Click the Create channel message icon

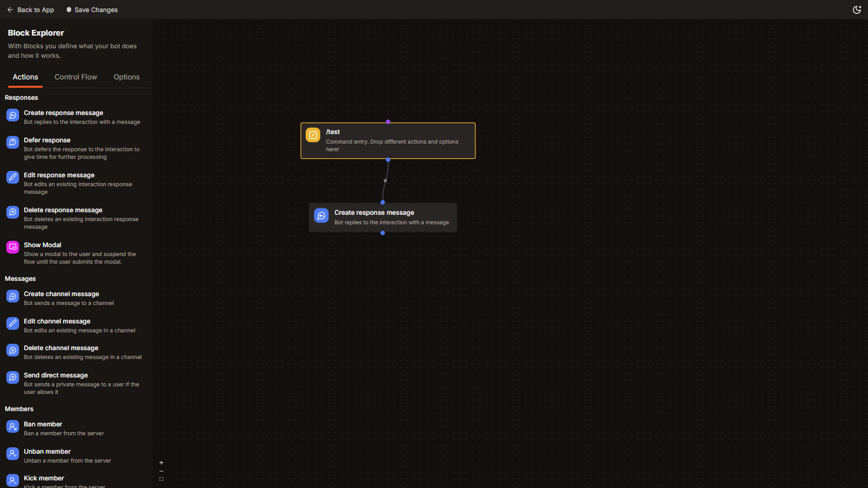tap(13, 296)
